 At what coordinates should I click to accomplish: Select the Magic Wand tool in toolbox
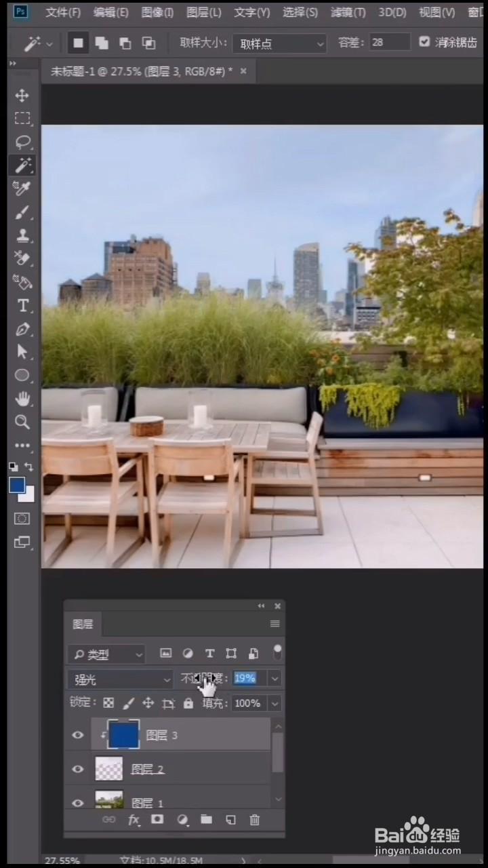(x=22, y=165)
